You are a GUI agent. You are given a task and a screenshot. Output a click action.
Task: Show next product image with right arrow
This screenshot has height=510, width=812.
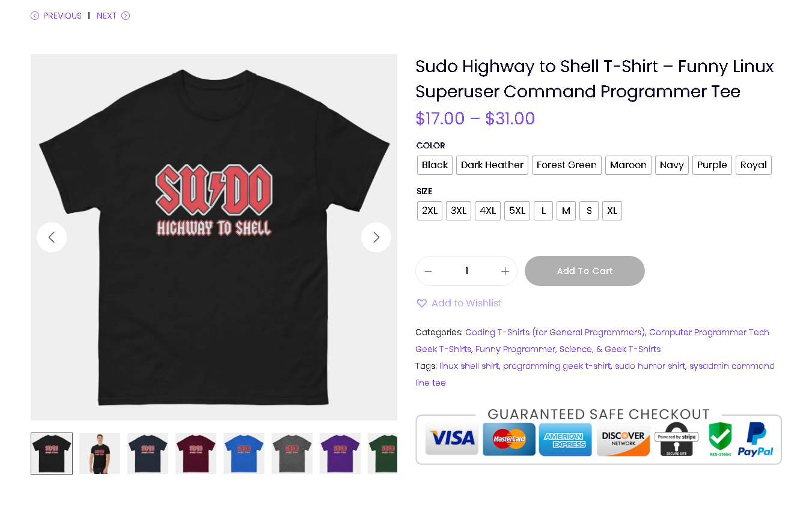click(x=376, y=237)
